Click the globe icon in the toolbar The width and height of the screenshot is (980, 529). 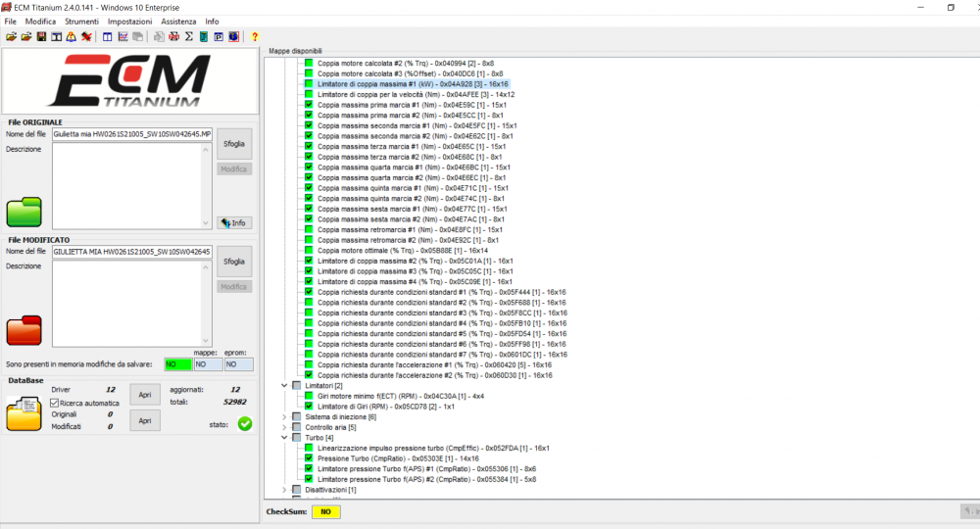coord(233,37)
